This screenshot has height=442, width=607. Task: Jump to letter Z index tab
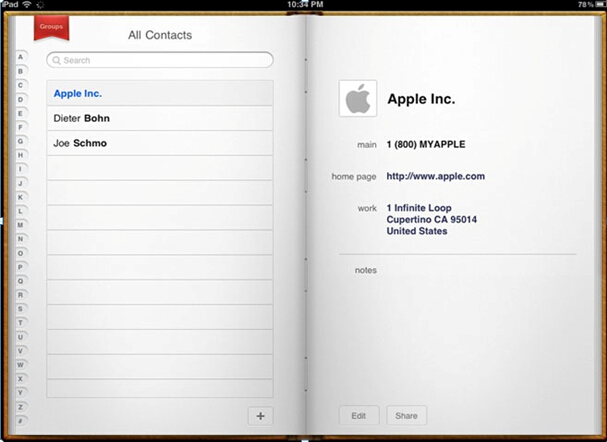pyautogui.click(x=21, y=407)
